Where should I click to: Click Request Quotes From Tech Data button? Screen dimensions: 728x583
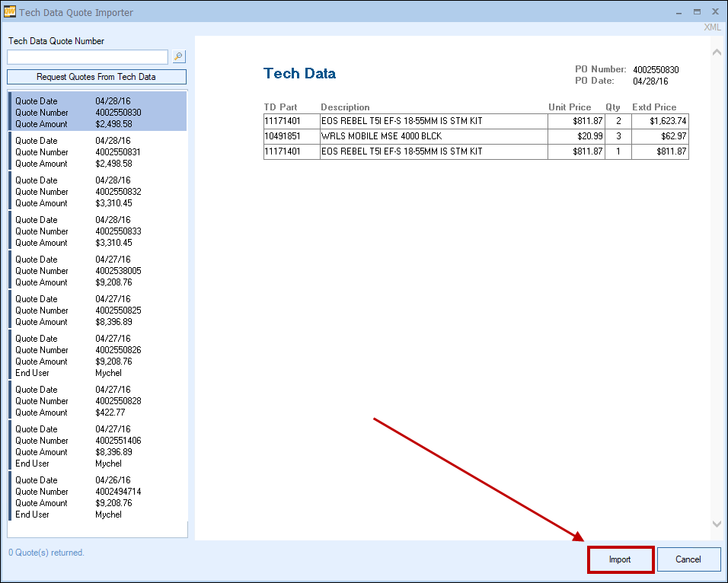point(97,77)
